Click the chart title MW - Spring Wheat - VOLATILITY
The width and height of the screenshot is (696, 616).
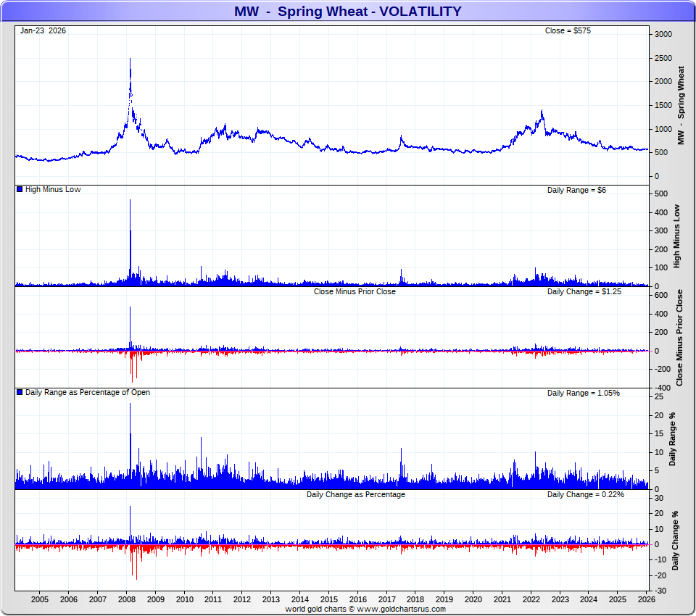(347, 12)
